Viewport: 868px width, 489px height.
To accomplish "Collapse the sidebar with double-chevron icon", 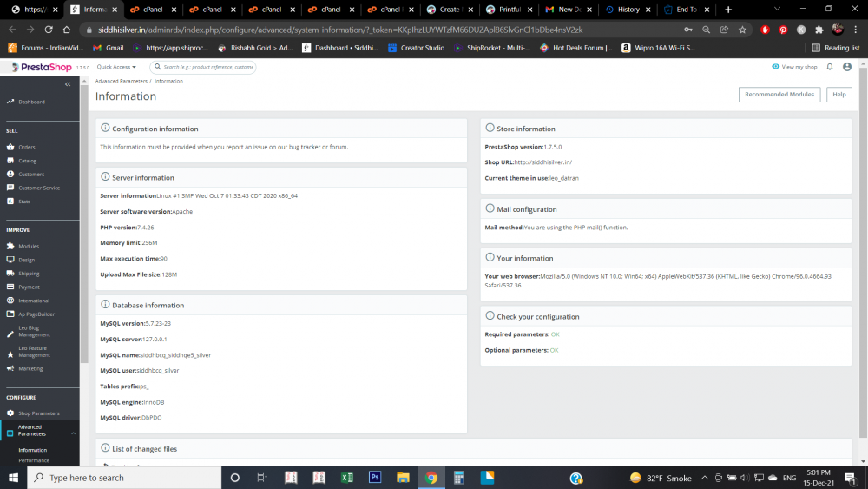I will 68,84.
